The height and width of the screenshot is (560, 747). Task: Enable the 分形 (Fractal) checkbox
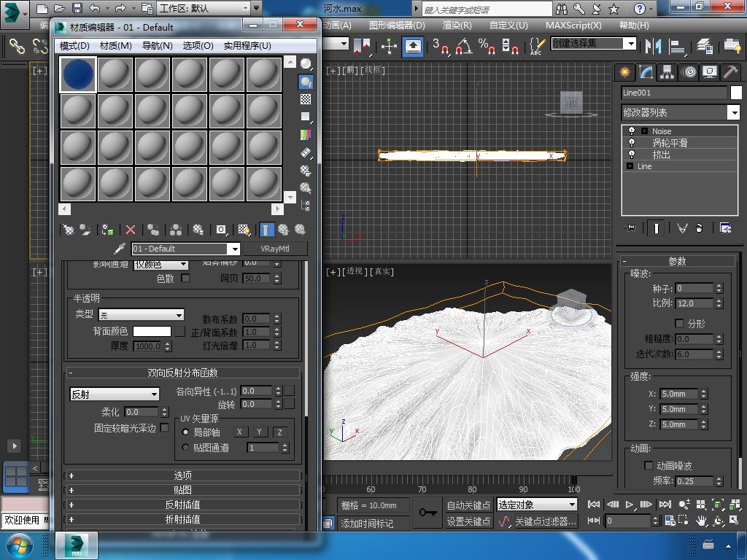pyautogui.click(x=679, y=323)
